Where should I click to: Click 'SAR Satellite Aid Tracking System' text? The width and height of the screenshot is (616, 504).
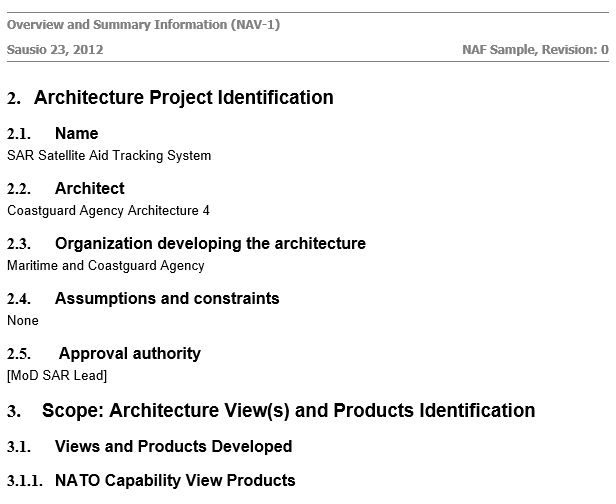109,156
